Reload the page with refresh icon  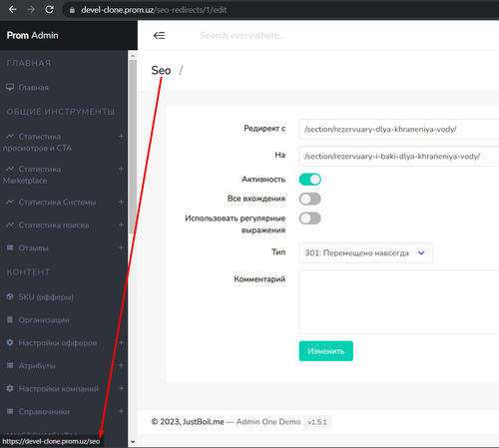[50, 10]
